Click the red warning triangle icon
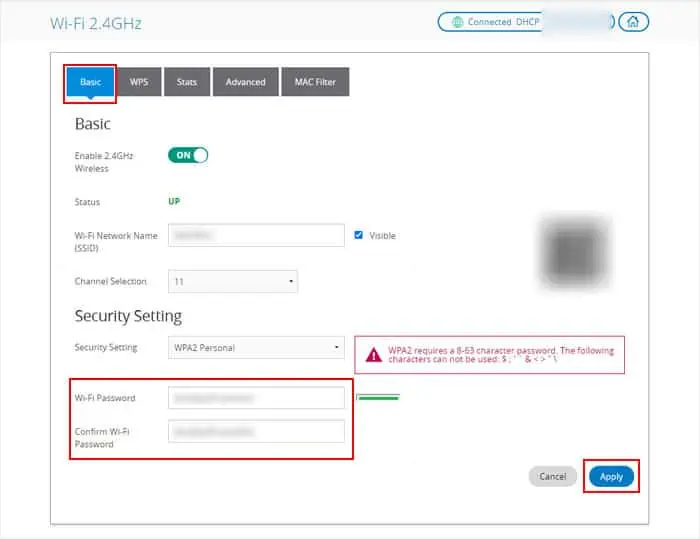The height and width of the screenshot is (539, 700). (374, 355)
